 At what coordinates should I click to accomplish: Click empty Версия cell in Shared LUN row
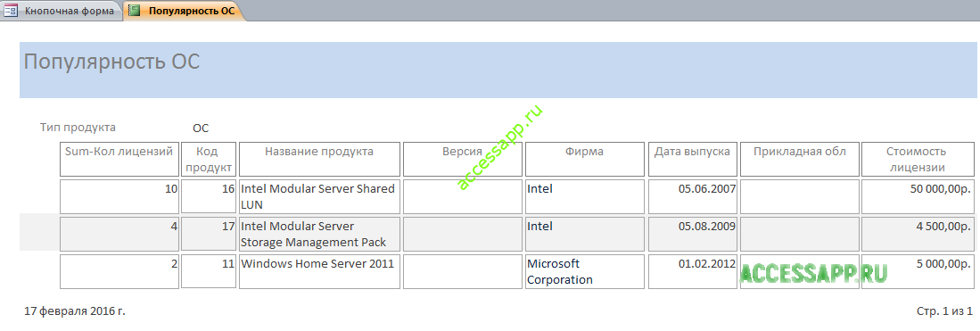pos(463,196)
